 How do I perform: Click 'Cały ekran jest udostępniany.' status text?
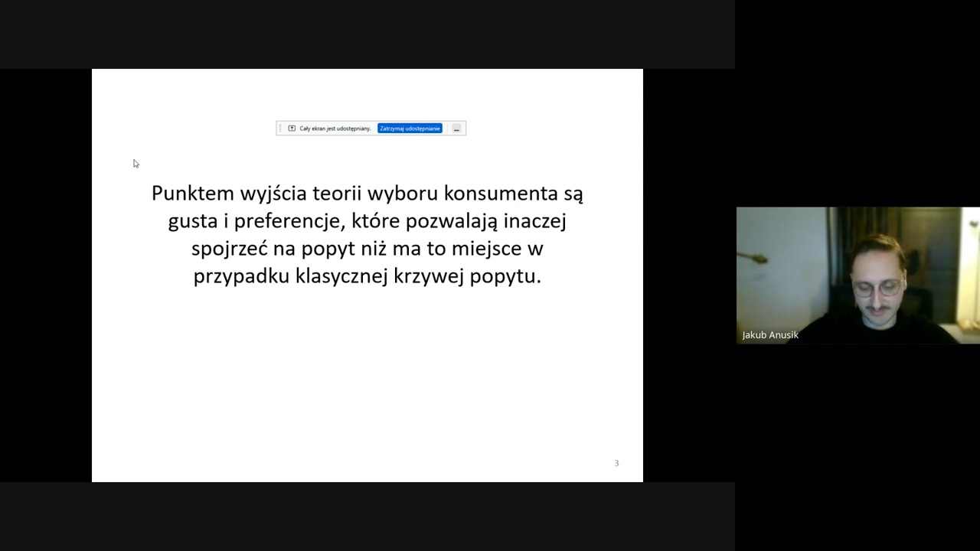[x=335, y=129]
